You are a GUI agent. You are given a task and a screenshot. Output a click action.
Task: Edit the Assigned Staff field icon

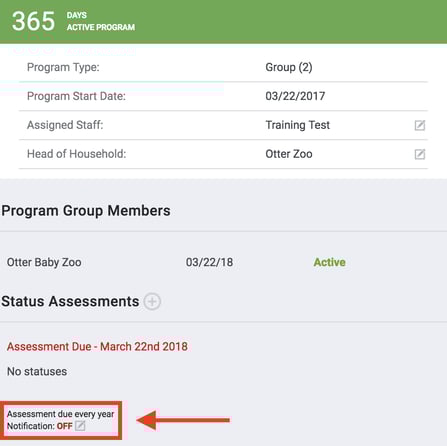tap(420, 125)
